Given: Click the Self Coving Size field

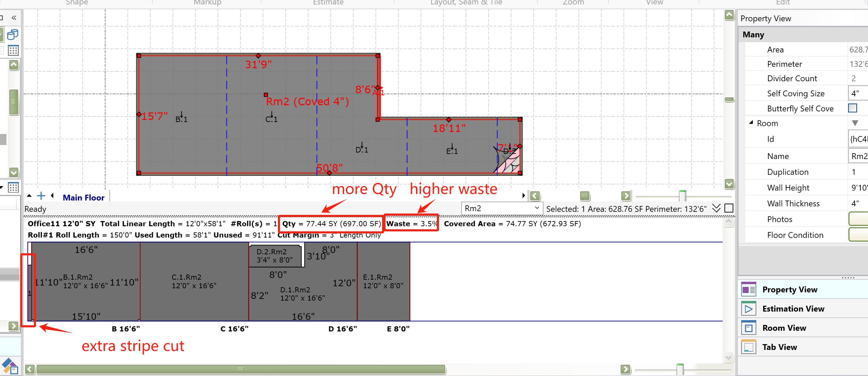Looking at the screenshot, I should [858, 94].
